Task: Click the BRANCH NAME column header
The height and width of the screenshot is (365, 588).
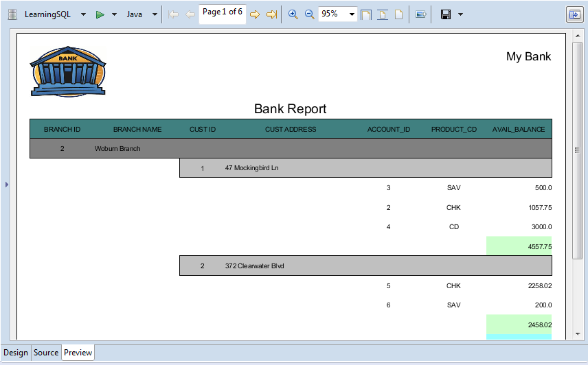Action: (137, 130)
